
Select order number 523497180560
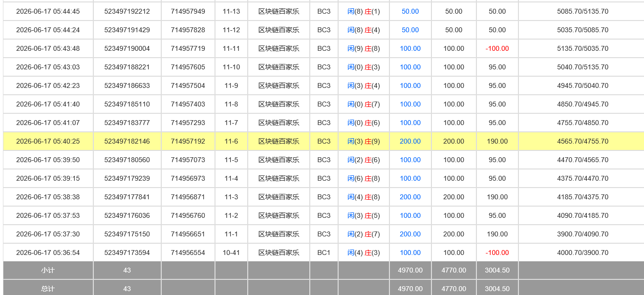pyautogui.click(x=127, y=160)
